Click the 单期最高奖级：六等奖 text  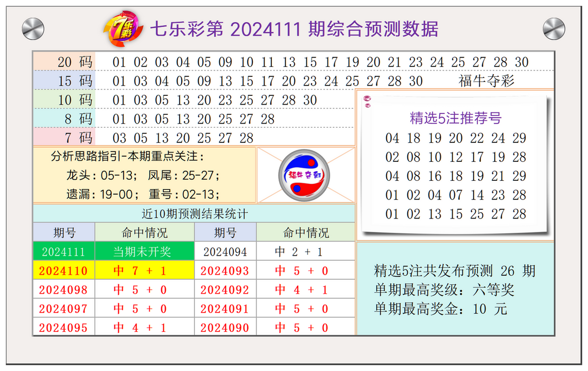coord(444,290)
